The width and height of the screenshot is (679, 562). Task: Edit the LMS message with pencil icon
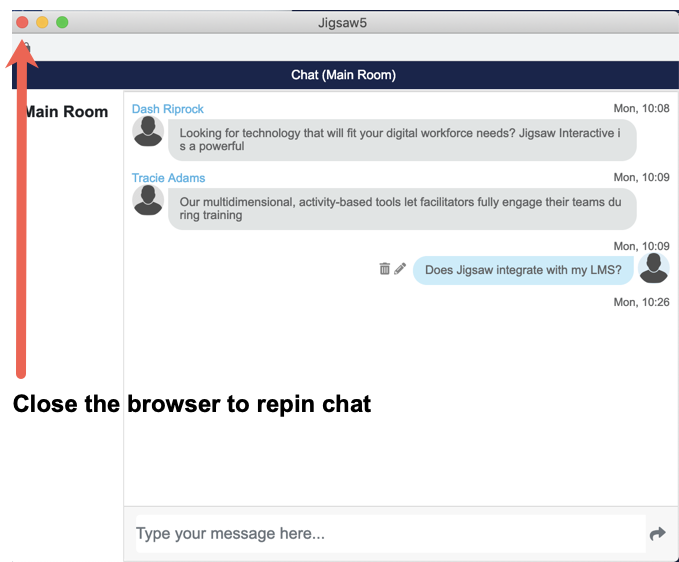click(x=400, y=269)
